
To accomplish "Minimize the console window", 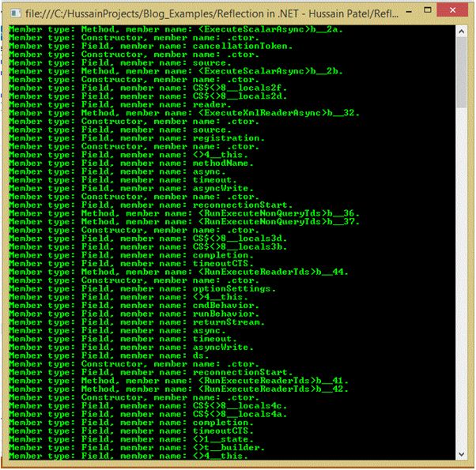I will click(409, 12).
